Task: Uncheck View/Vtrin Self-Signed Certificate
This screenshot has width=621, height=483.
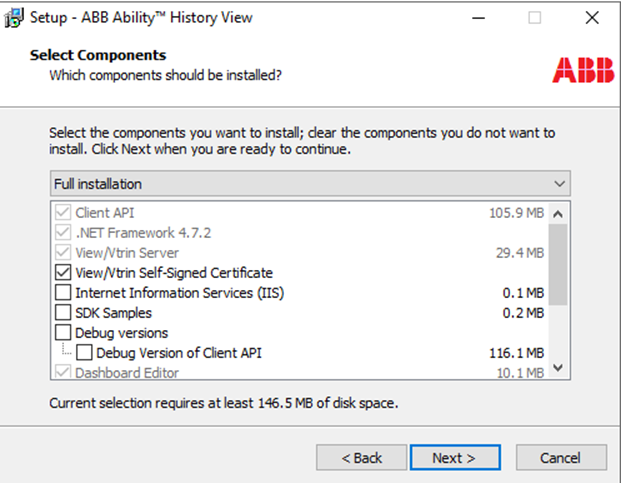Action: [x=63, y=272]
